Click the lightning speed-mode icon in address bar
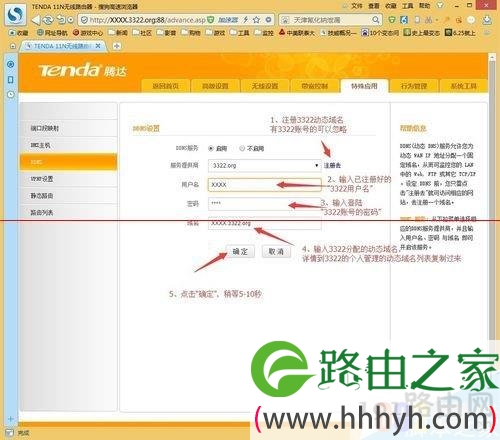Screen dimensions: 500x440 [x=246, y=20]
